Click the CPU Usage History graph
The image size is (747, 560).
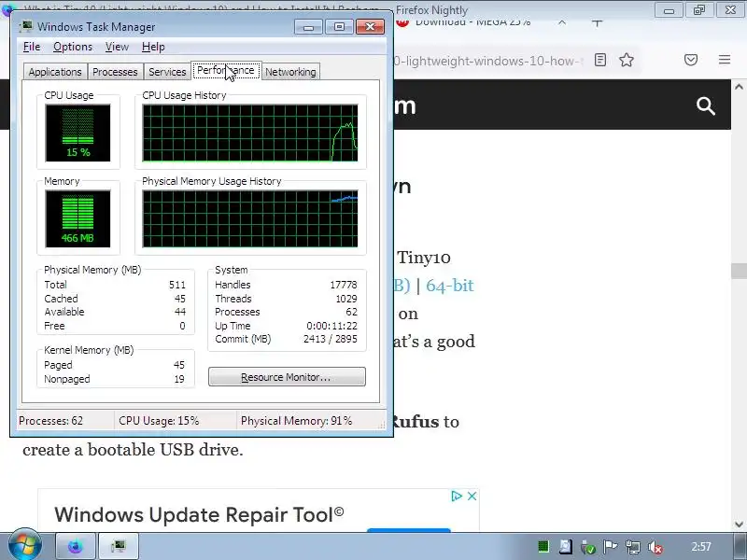[x=250, y=133]
